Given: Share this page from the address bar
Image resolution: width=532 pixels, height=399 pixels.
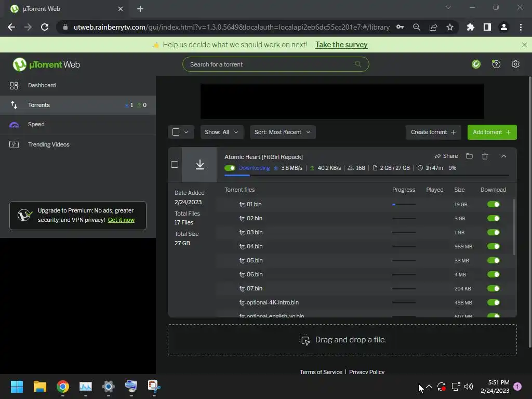Looking at the screenshot, I should [433, 27].
